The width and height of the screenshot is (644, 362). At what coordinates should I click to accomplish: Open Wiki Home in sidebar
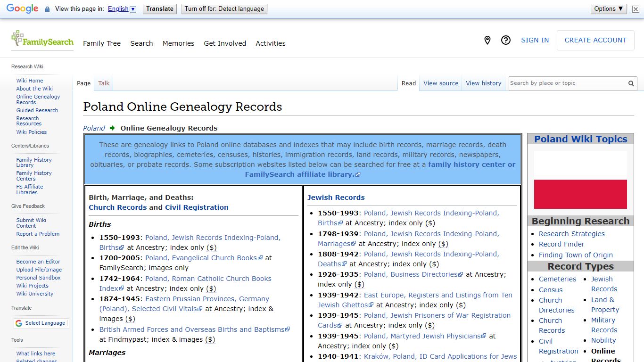tap(30, 81)
